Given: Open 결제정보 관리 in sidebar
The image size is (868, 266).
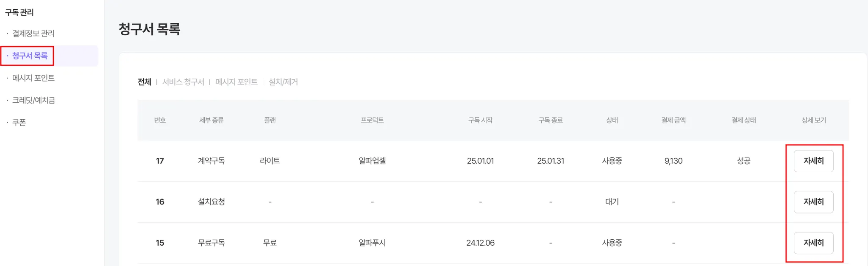Looking at the screenshot, I should click(x=33, y=34).
